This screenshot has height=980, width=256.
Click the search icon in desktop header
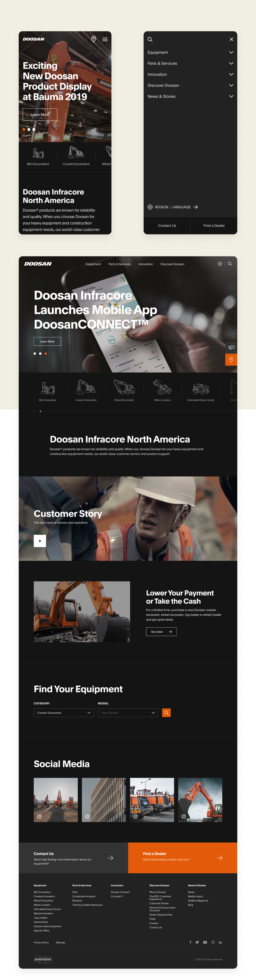coord(230,264)
